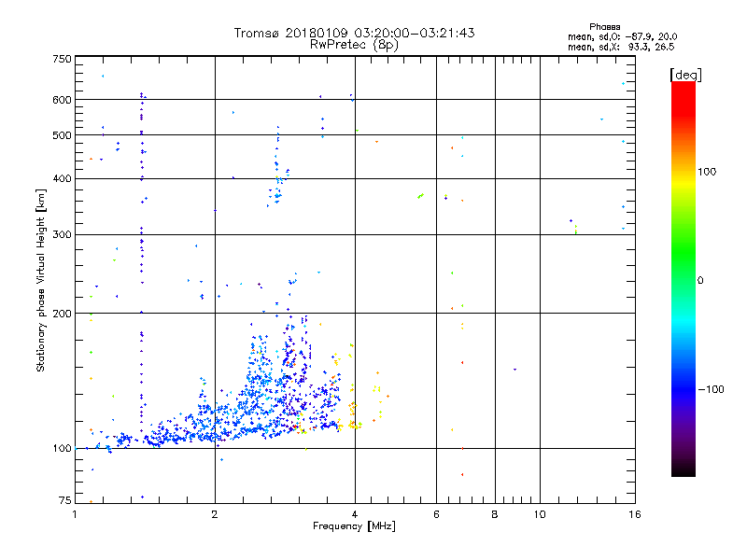
Task: Click the yellow-orange point cluster at 4 MHz
Action: point(353,414)
